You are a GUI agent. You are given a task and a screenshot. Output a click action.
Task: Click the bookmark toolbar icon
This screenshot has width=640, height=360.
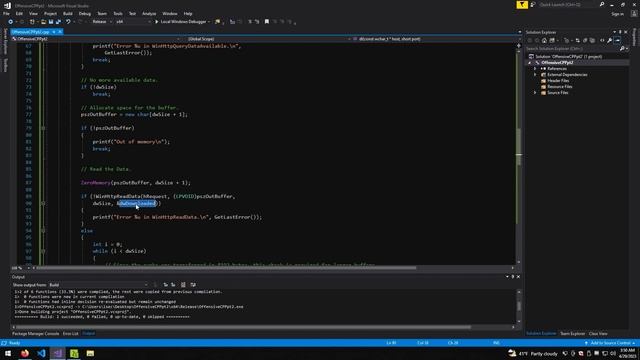click(x=267, y=22)
